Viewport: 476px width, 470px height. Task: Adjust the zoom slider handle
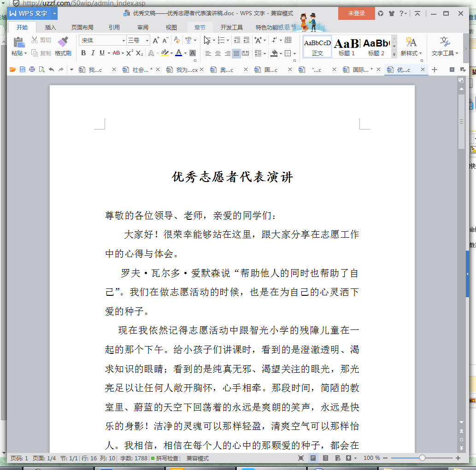422,458
